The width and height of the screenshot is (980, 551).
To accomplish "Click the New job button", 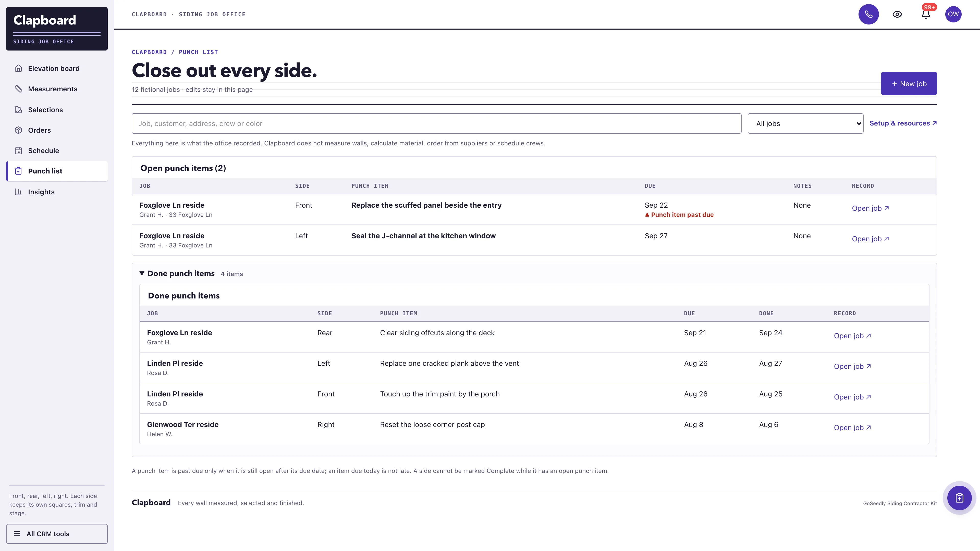I will click(x=909, y=83).
